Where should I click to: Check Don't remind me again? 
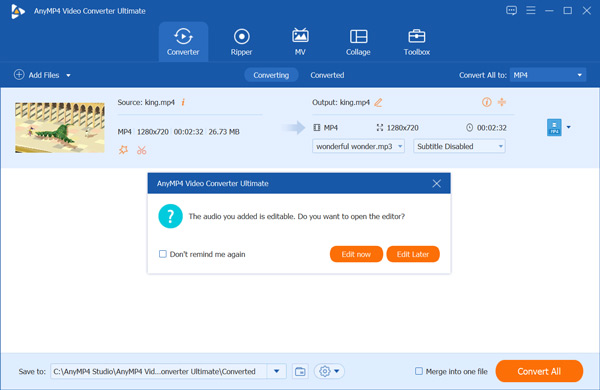point(163,254)
